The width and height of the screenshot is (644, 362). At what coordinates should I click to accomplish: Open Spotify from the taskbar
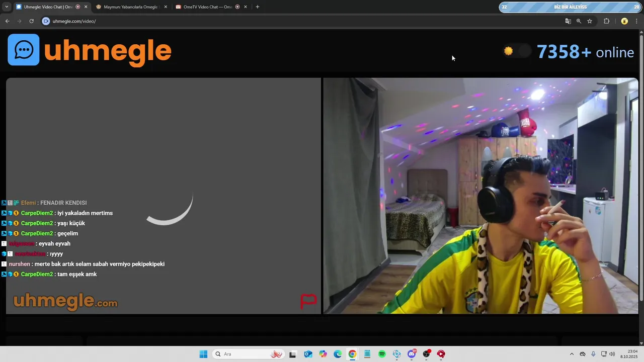click(382, 354)
